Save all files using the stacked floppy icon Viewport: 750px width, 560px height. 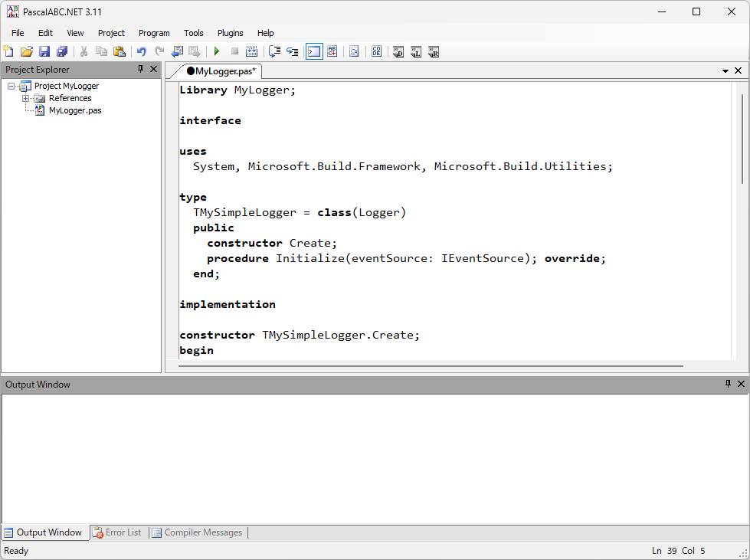pyautogui.click(x=62, y=51)
